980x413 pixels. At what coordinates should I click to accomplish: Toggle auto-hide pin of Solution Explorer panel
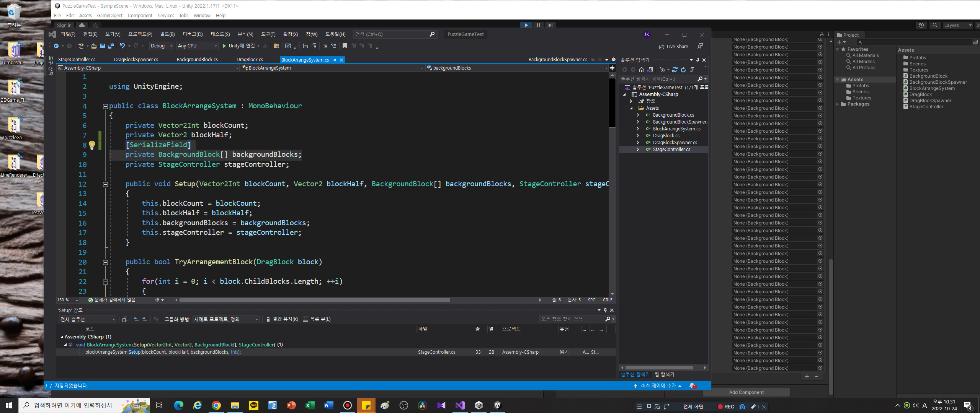(x=697, y=60)
